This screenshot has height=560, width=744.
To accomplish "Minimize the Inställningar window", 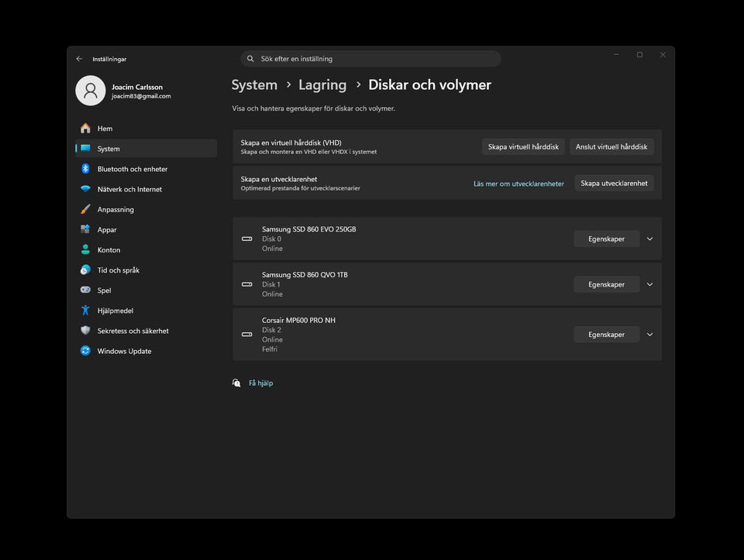I will (616, 55).
